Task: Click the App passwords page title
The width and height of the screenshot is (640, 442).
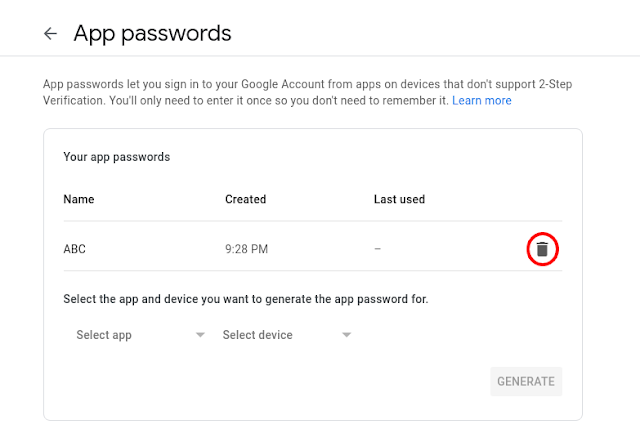Action: click(152, 33)
